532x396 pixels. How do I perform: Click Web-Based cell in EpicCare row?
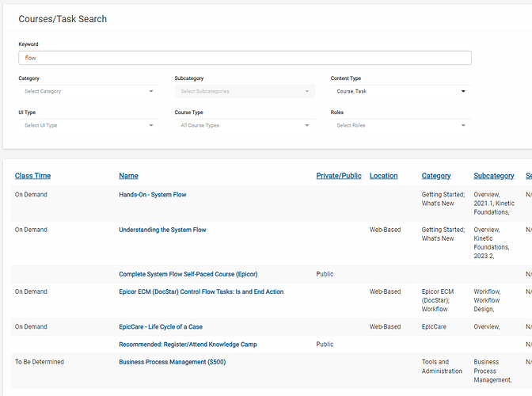tap(385, 327)
